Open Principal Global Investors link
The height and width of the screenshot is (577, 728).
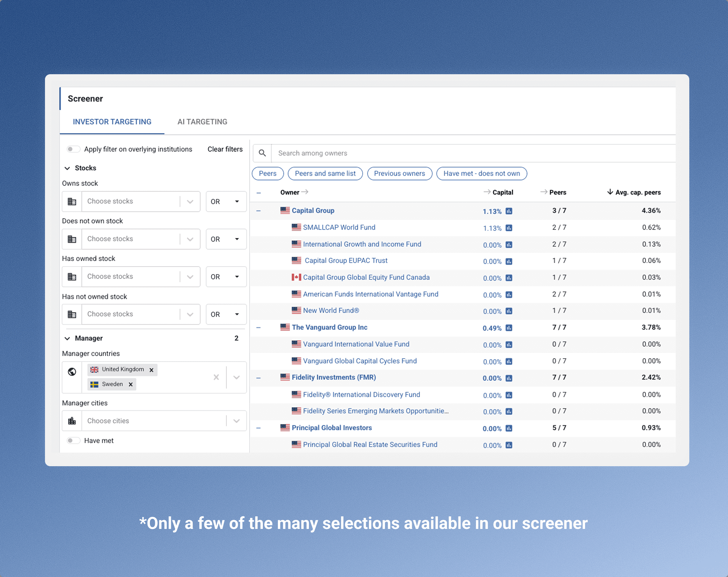click(x=332, y=428)
